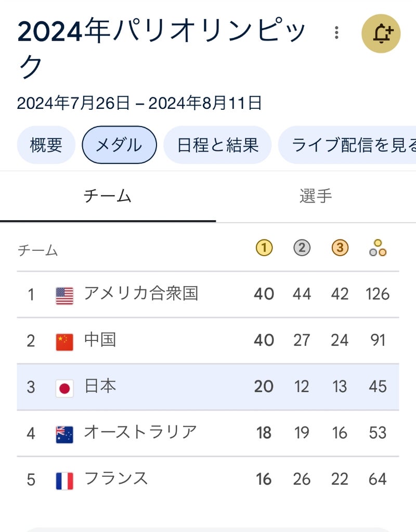This screenshot has width=416, height=532.
Task: Click the bronze medal column icon
Action: point(340,248)
